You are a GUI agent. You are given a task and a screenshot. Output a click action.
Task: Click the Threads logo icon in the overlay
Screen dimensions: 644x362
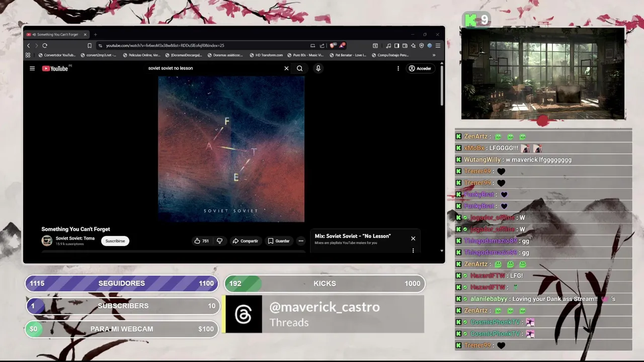pos(244,315)
